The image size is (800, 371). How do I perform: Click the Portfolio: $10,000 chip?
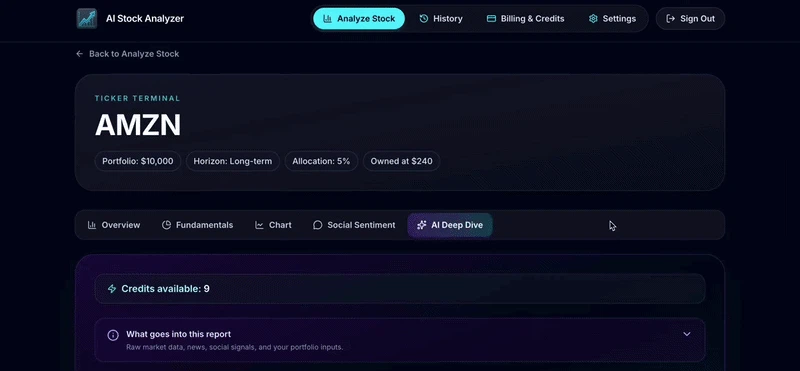[x=138, y=161]
